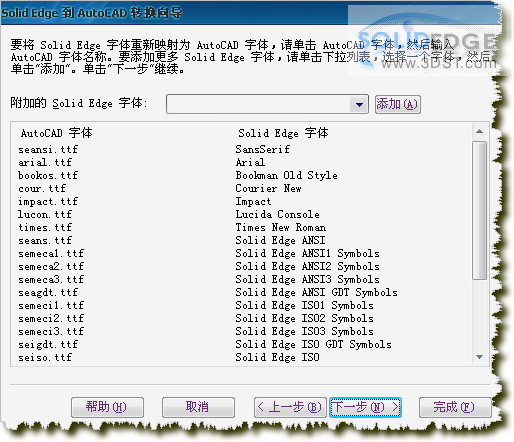Select the AutoCAD font semeca1.ttf
Screen dimensions: 514x442
[51, 253]
